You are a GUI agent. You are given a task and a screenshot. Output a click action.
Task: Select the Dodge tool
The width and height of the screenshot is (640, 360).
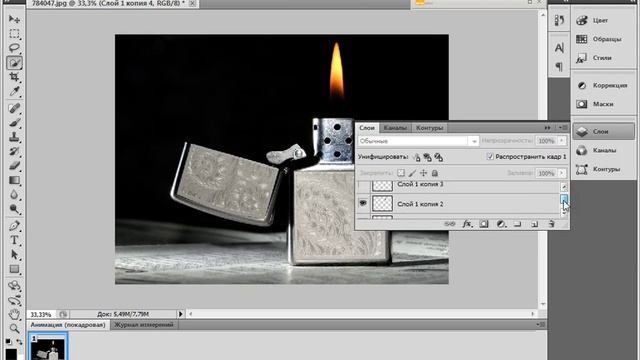14,209
